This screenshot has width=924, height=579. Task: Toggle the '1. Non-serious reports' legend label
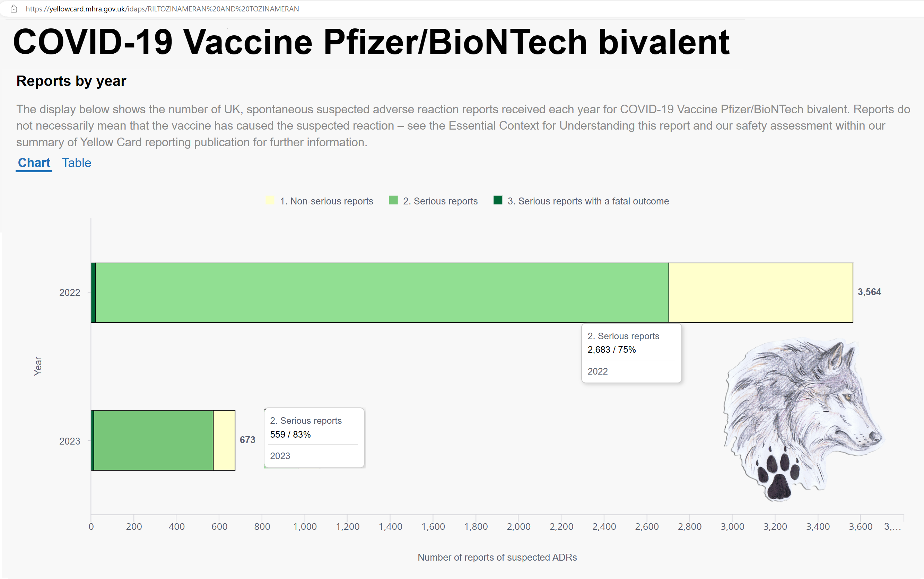point(326,201)
